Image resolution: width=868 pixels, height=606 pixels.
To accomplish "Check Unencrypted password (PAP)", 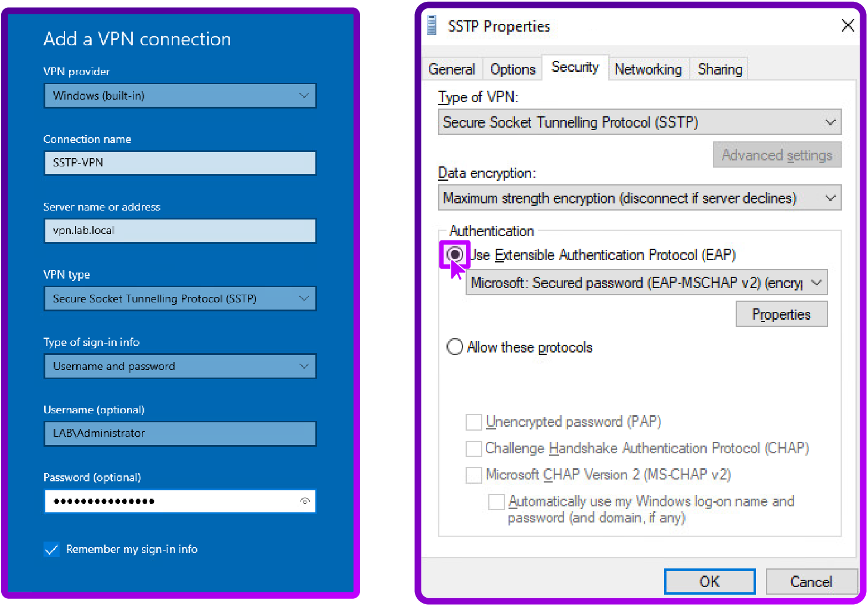I will pos(473,422).
